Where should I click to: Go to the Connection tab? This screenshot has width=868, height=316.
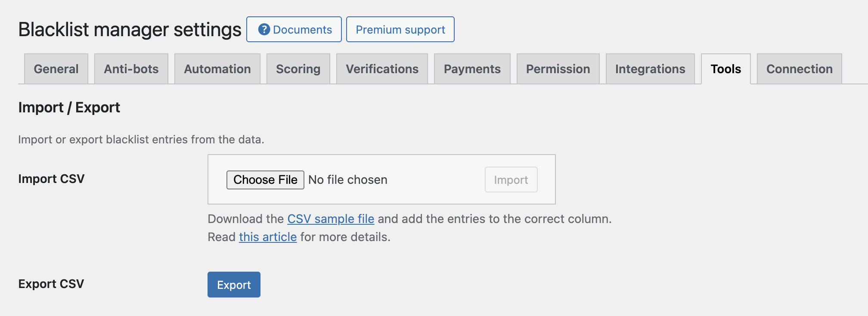800,69
